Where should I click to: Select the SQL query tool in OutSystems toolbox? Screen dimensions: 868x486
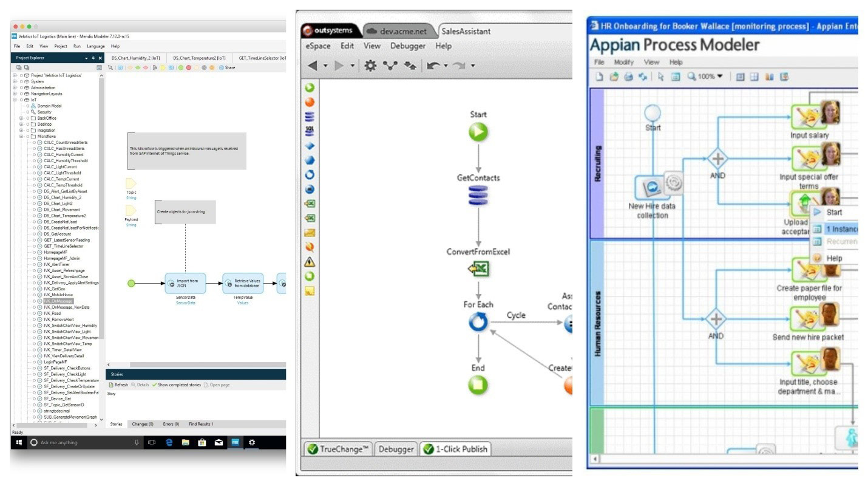tap(310, 131)
